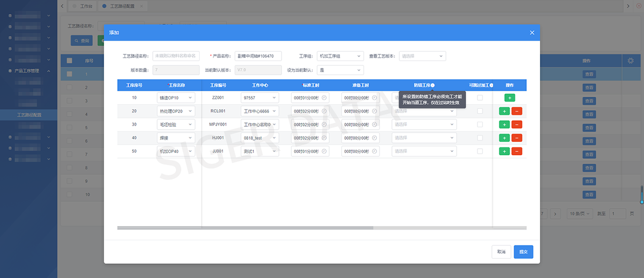Delete row 50 using the red minus icon
Image resolution: width=644 pixels, height=278 pixels.
coord(517,151)
